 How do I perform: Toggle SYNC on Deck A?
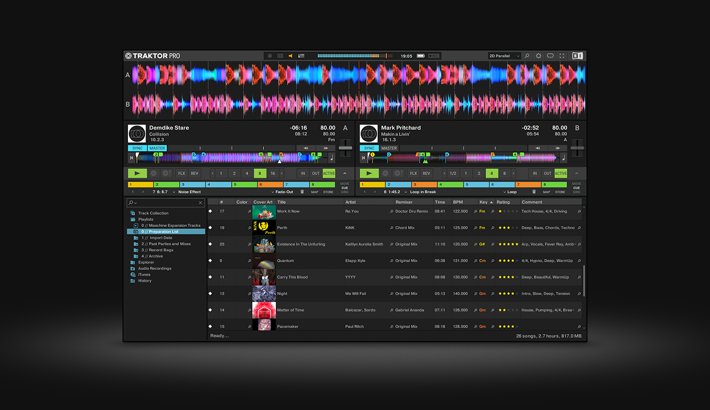click(x=136, y=147)
